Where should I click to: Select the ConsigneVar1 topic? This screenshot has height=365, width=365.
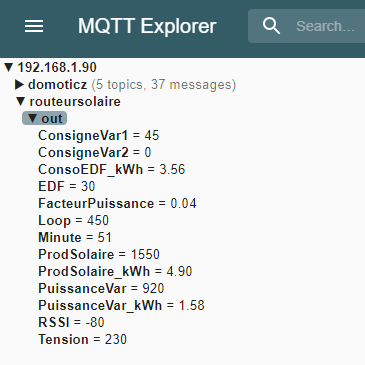coord(99,136)
